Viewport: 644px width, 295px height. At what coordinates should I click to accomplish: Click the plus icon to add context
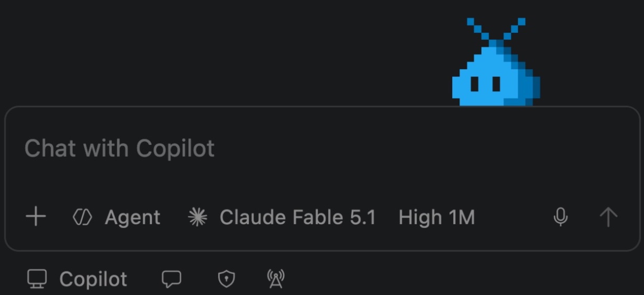coord(36,217)
